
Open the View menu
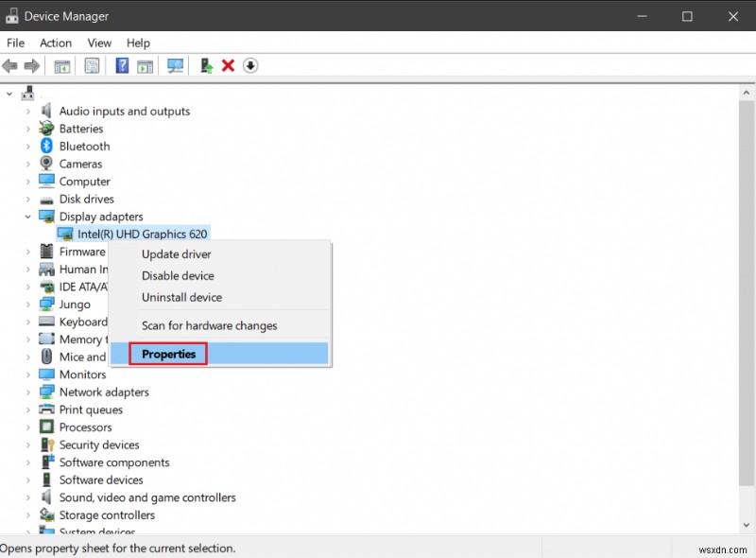[x=99, y=43]
